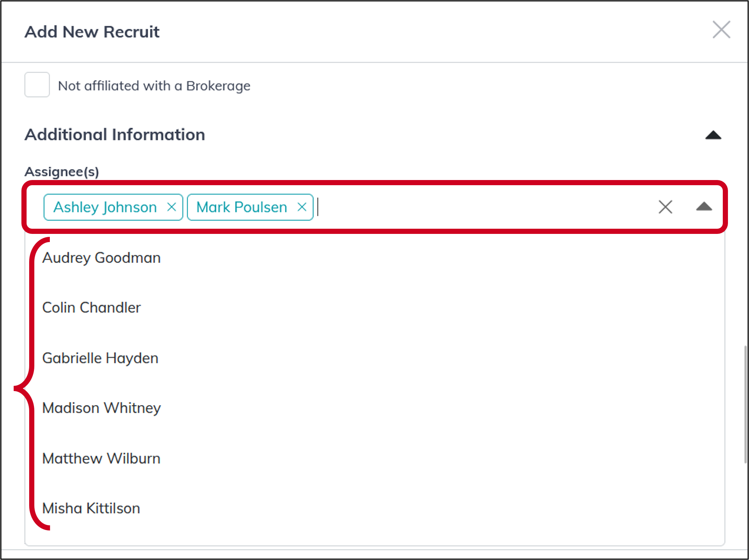
Task: Collapse the Additional Information section arrow
Action: click(x=713, y=135)
